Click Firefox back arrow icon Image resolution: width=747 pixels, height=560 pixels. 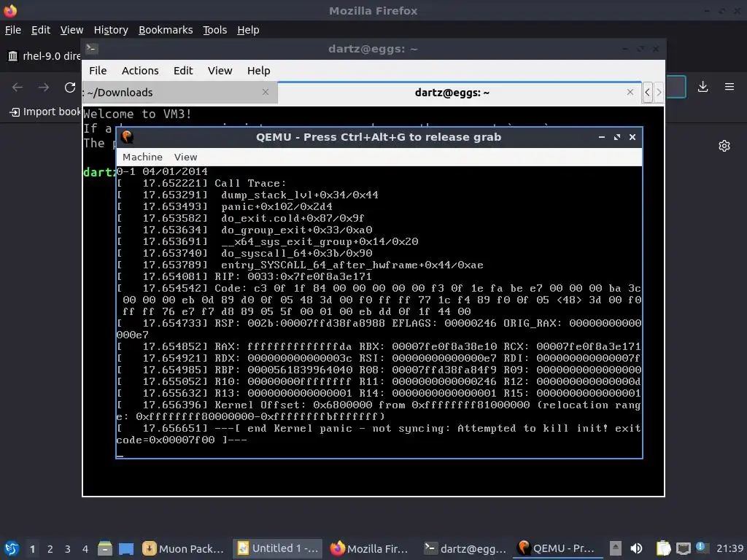pos(18,87)
